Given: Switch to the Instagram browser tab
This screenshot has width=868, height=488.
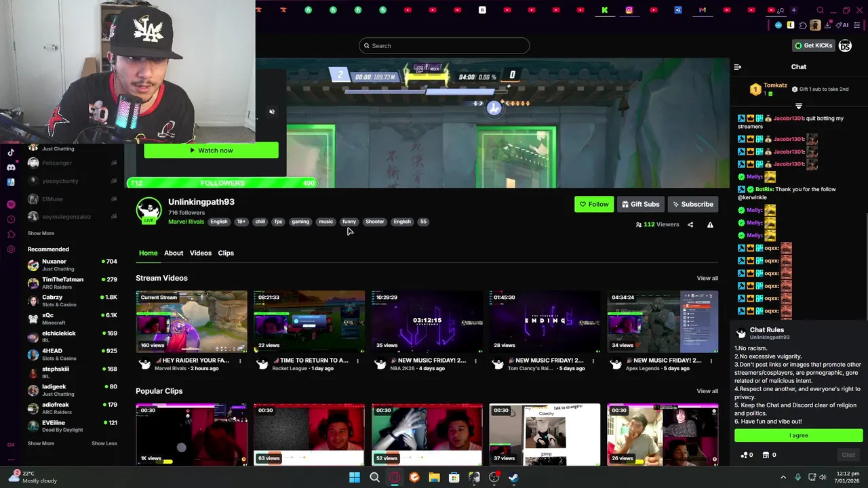Looking at the screenshot, I should pyautogui.click(x=629, y=10).
